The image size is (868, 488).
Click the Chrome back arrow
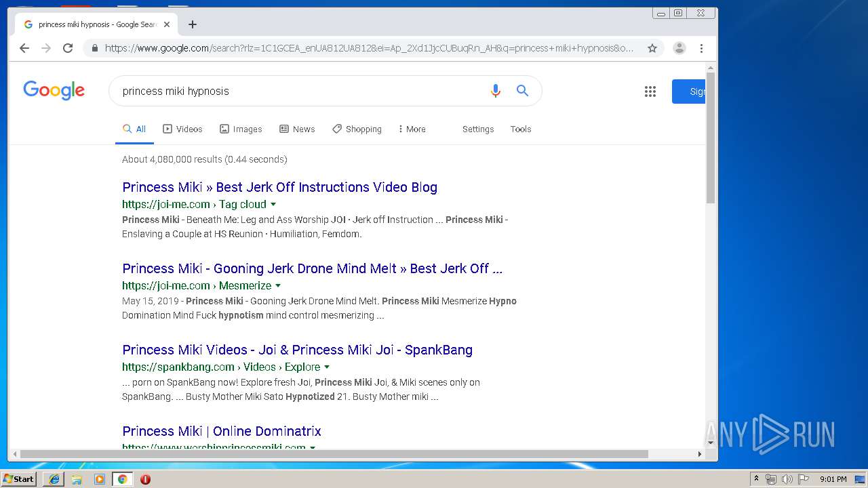pyautogui.click(x=24, y=48)
